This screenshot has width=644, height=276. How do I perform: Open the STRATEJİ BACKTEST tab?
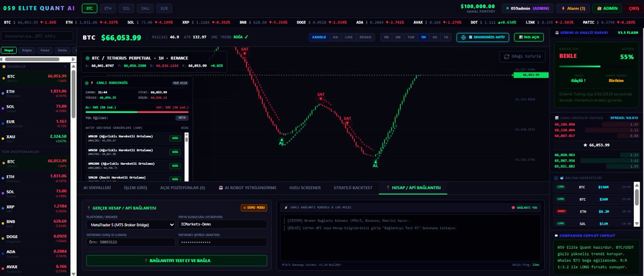click(353, 188)
